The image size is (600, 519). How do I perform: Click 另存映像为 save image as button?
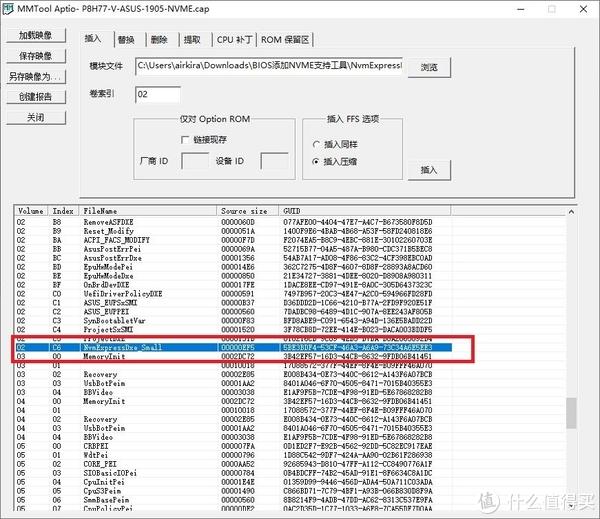coord(36,77)
